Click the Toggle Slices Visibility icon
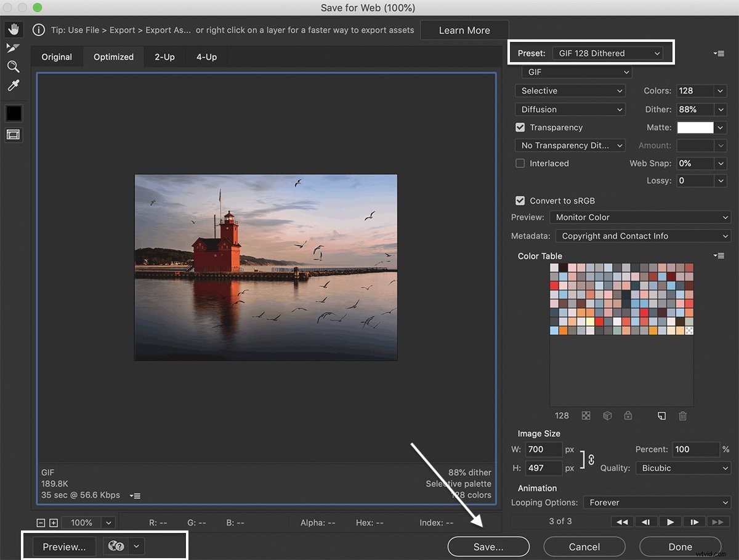The width and height of the screenshot is (739, 560). coord(14,134)
